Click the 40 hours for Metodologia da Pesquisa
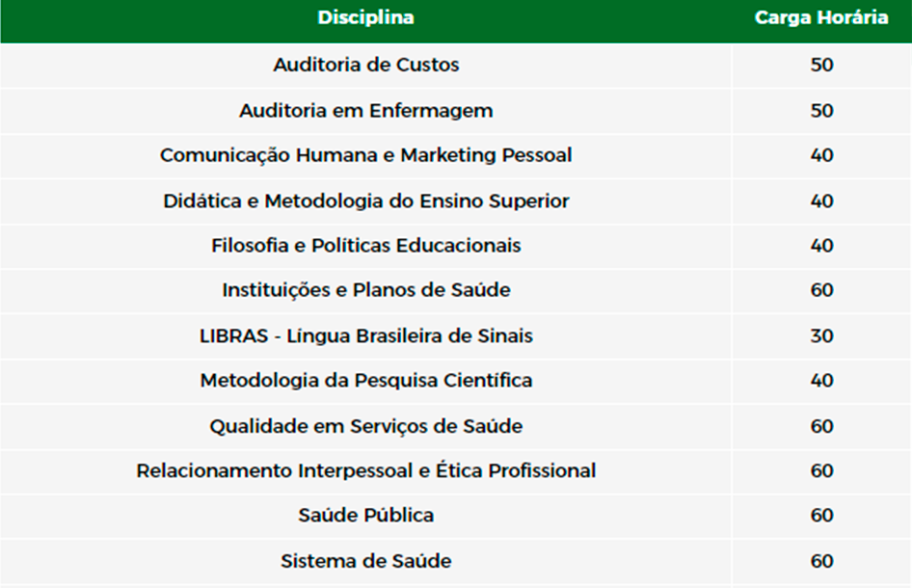This screenshot has width=912, height=588. [x=821, y=381]
